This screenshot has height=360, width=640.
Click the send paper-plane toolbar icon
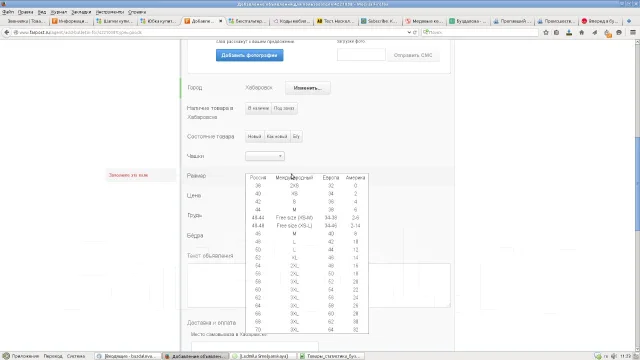pos(595,32)
